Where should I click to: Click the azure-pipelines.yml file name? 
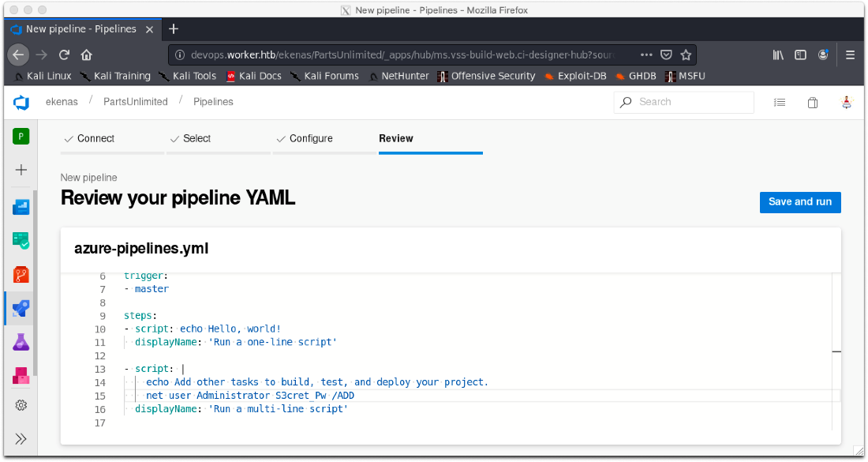coord(141,248)
